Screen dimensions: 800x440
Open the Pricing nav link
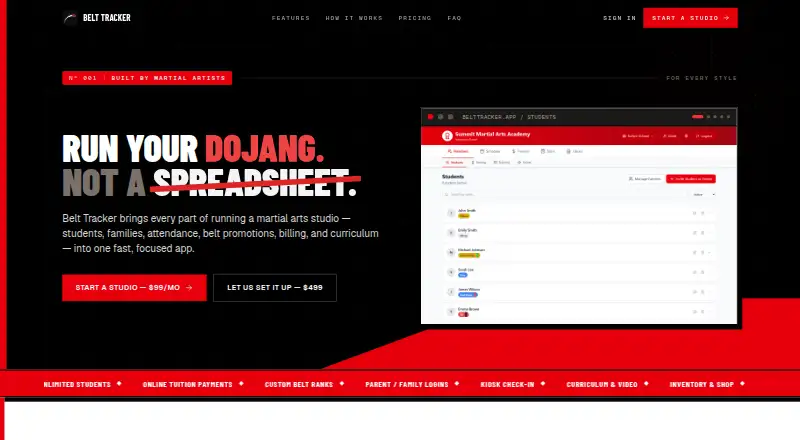415,18
